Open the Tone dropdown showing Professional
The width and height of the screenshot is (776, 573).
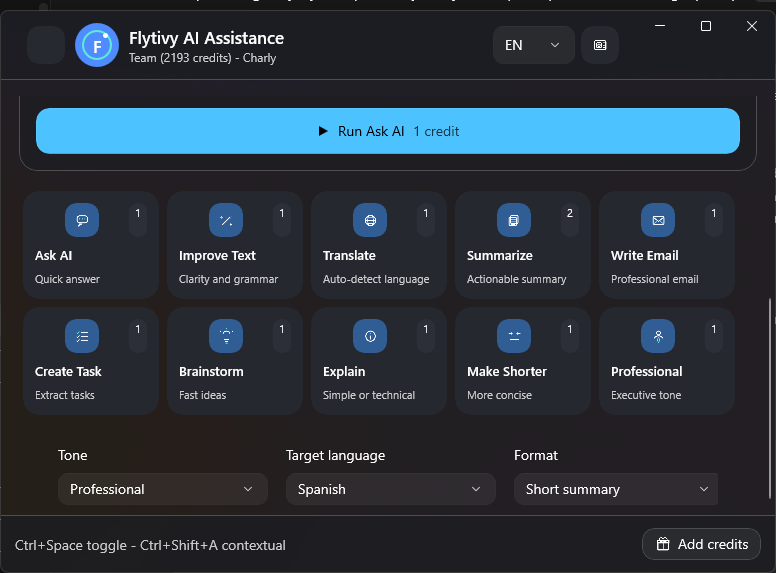coord(163,489)
